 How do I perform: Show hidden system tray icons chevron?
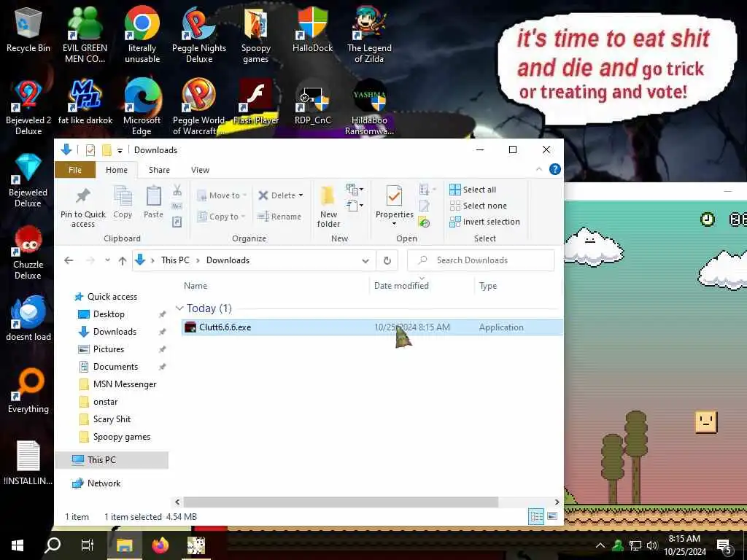pyautogui.click(x=600, y=545)
